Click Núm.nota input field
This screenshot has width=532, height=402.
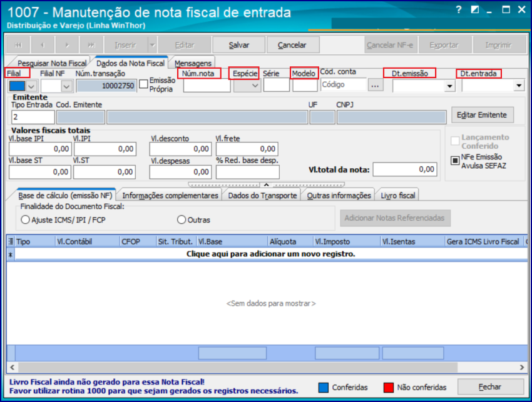[207, 86]
